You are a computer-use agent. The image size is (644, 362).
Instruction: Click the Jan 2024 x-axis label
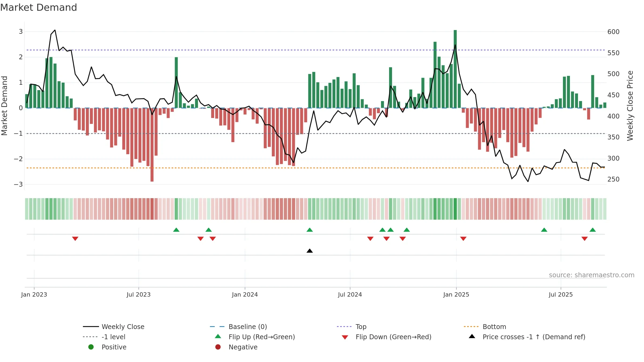tap(245, 294)
